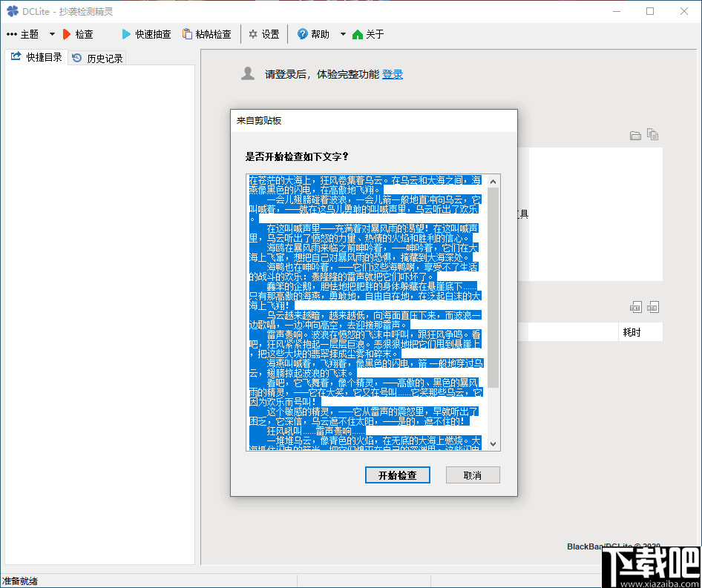Click the HTM export icon
The width and height of the screenshot is (702, 588).
[x=653, y=307]
